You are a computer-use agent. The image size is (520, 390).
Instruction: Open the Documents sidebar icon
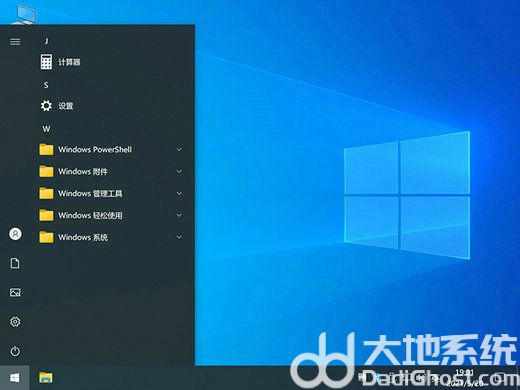15,263
